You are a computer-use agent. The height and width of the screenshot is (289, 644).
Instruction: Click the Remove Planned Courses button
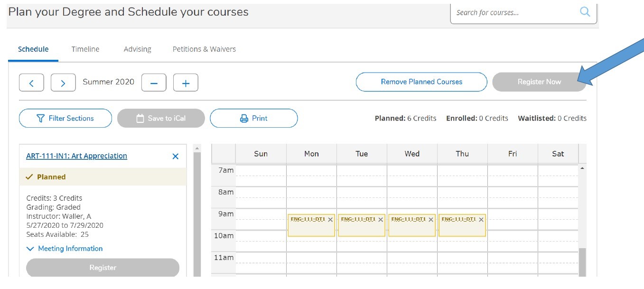(x=421, y=81)
